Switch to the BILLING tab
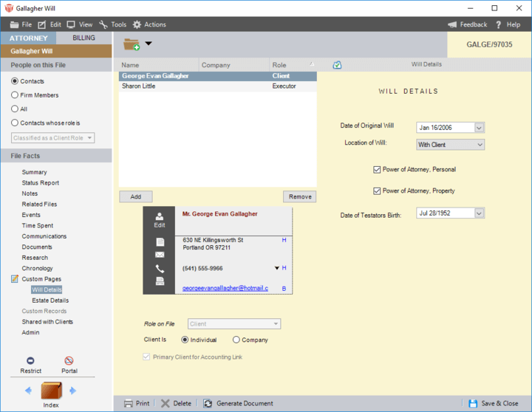The height and width of the screenshot is (412, 532). pyautogui.click(x=83, y=38)
